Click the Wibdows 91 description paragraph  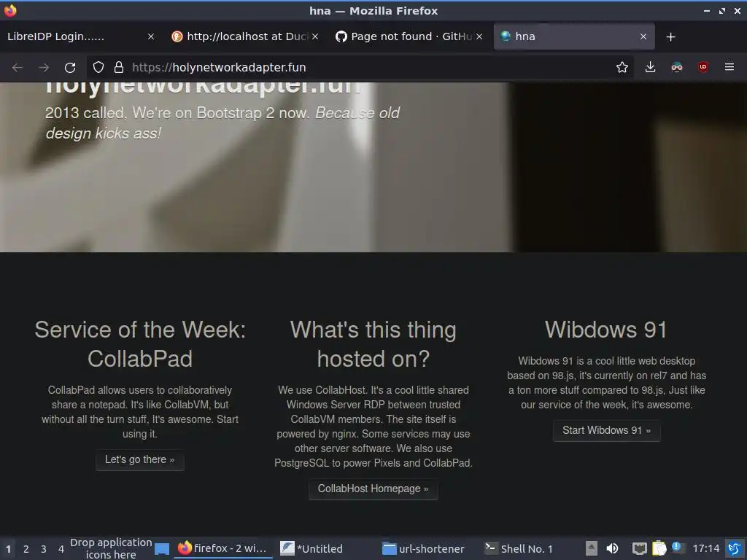click(x=606, y=383)
